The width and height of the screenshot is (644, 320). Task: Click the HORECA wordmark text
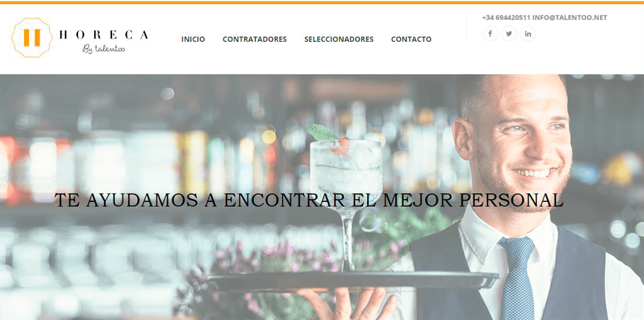[104, 35]
